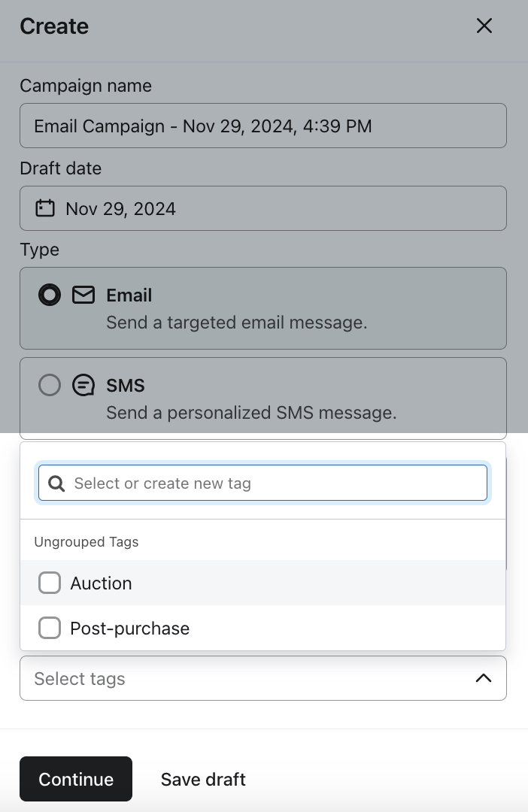528x812 pixels.
Task: Click the chevron on Select tags field
Action: tap(483, 677)
